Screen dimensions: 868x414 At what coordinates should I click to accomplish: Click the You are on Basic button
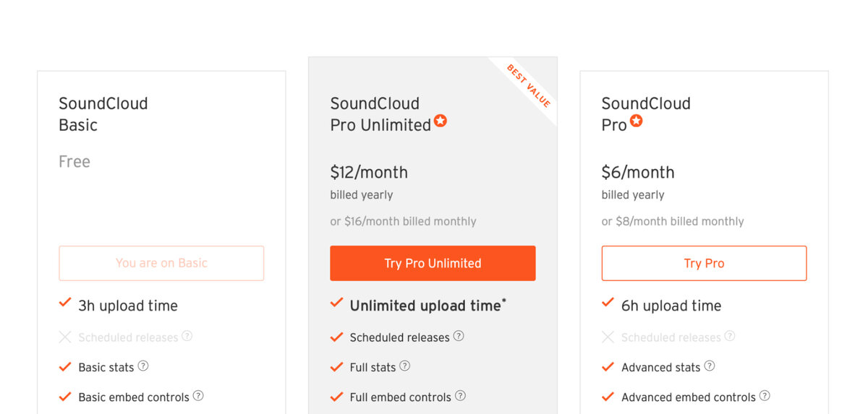point(161,263)
